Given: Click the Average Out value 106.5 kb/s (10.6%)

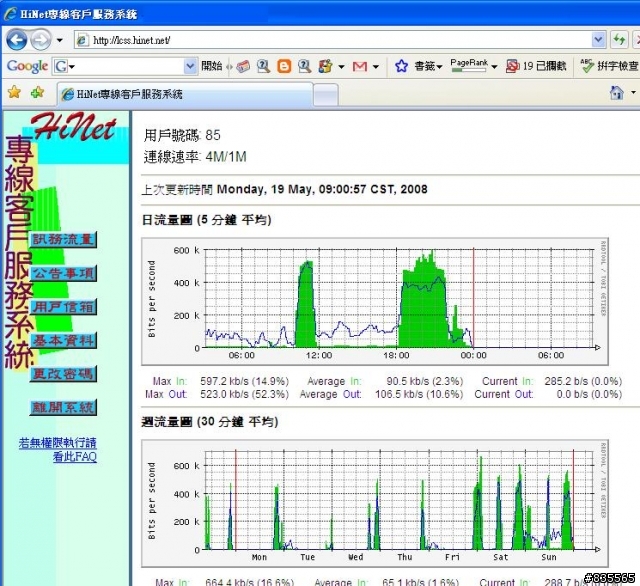Looking at the screenshot, I should click(x=419, y=394).
